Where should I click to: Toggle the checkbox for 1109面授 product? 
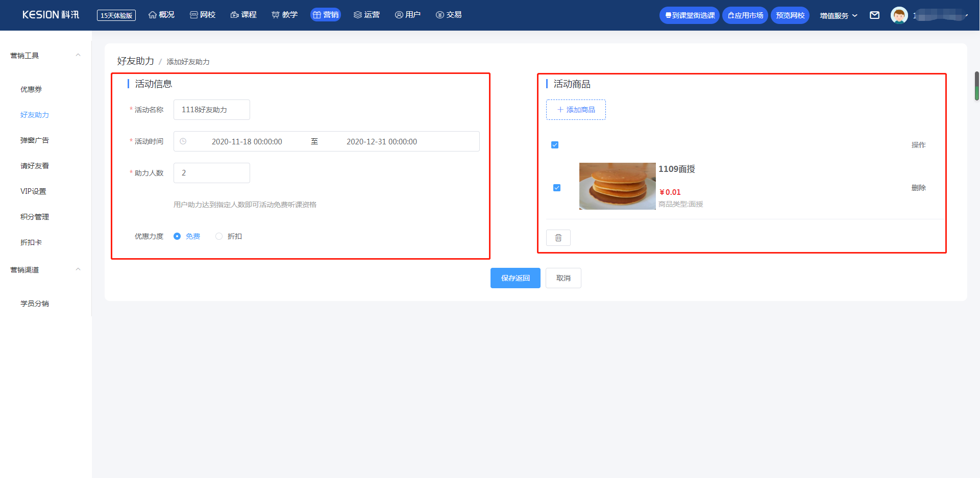[x=557, y=188]
